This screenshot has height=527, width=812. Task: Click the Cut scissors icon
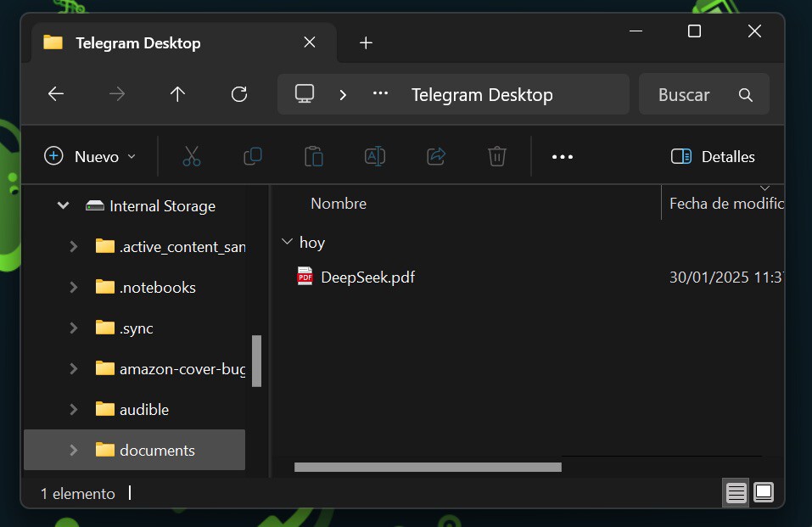click(192, 156)
